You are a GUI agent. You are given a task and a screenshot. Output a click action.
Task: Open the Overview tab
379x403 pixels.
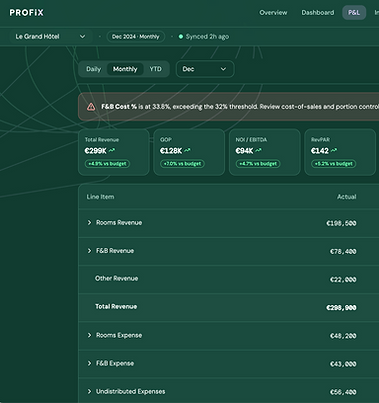point(273,13)
